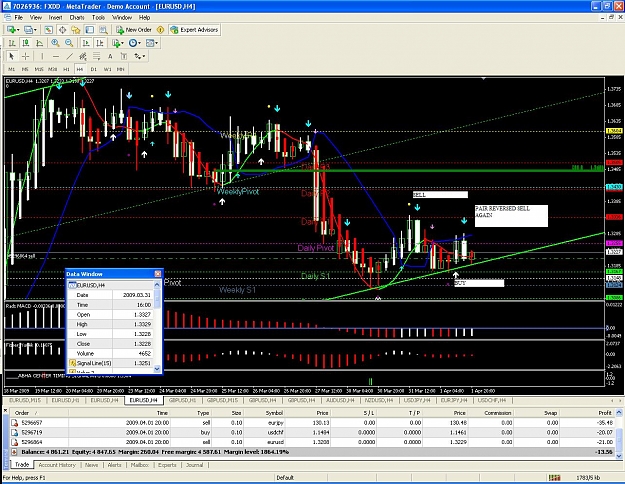Switch chart to bar chart type

(x=12, y=43)
